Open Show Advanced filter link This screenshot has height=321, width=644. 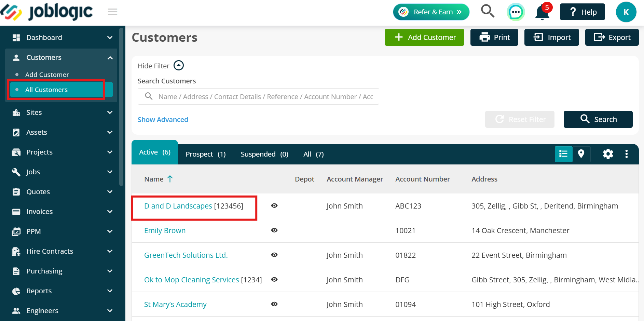163,120
